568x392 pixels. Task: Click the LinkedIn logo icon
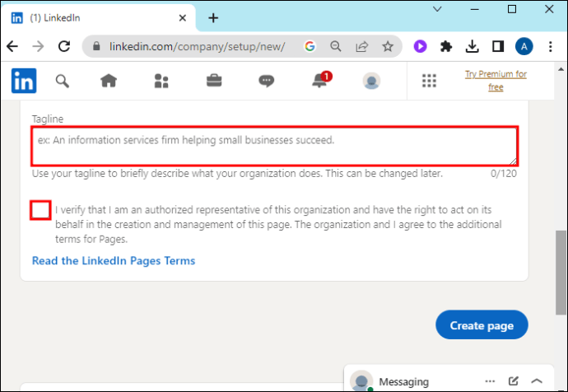coord(24,81)
